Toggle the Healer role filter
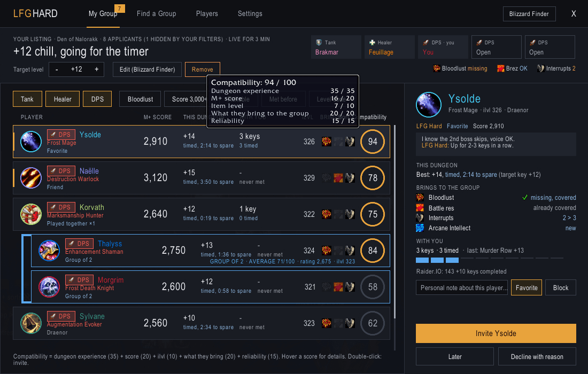Viewport: 588px width, 374px height. pos(62,99)
